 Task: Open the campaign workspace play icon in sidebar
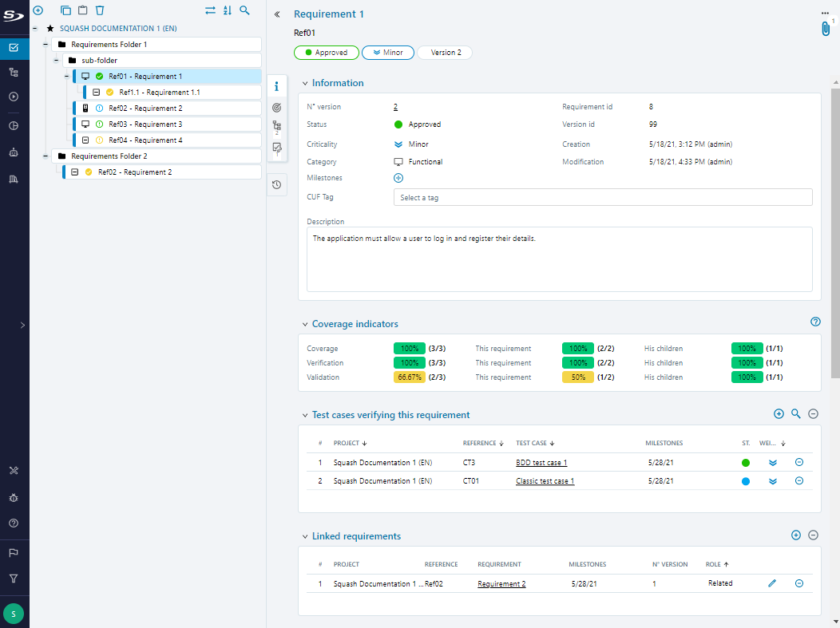(14, 97)
